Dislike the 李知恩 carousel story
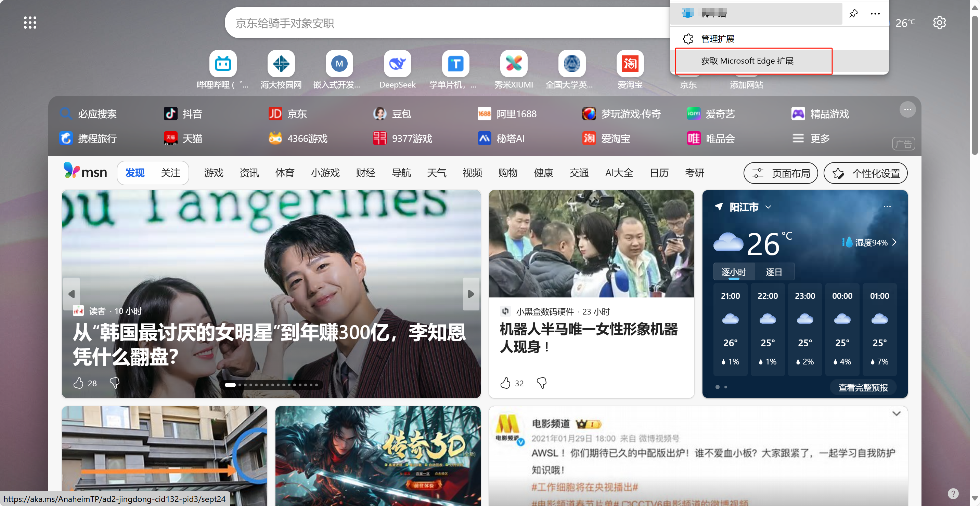Viewport: 980px width, 506px height. click(x=115, y=383)
